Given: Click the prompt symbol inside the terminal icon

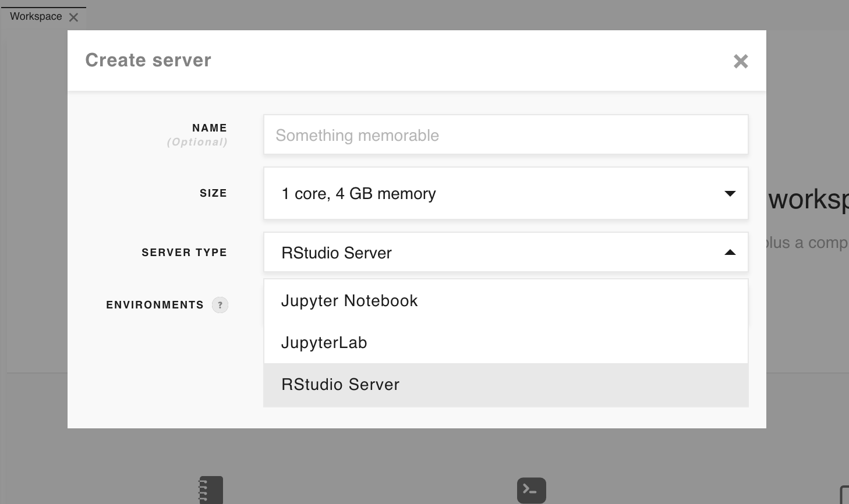Looking at the screenshot, I should (x=531, y=491).
